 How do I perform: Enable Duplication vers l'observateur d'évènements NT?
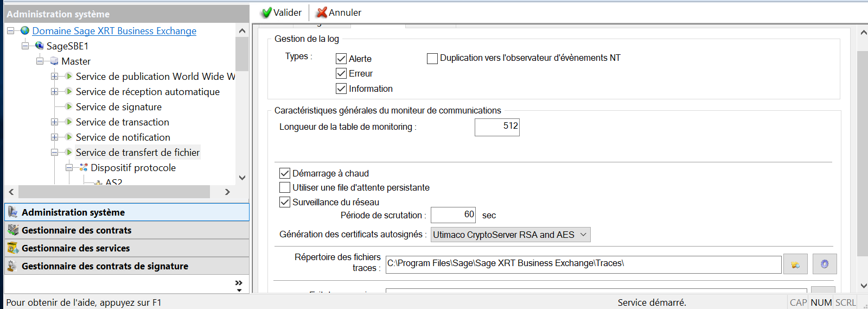coord(432,59)
